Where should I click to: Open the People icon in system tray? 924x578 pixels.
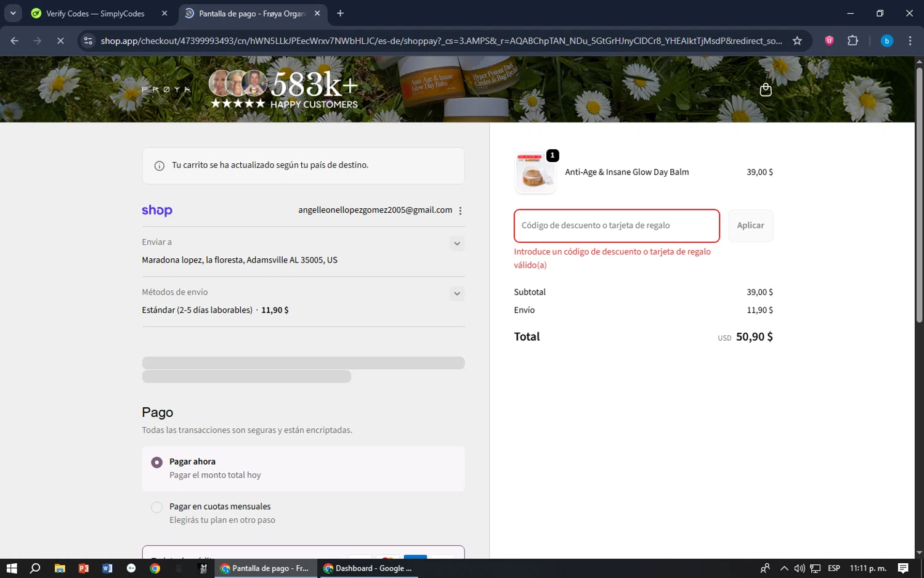[x=765, y=568]
